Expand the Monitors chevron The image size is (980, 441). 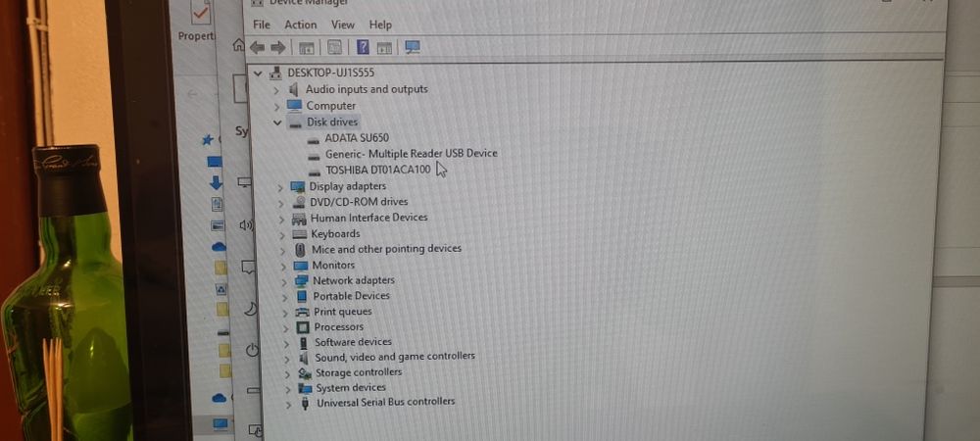pyautogui.click(x=283, y=267)
